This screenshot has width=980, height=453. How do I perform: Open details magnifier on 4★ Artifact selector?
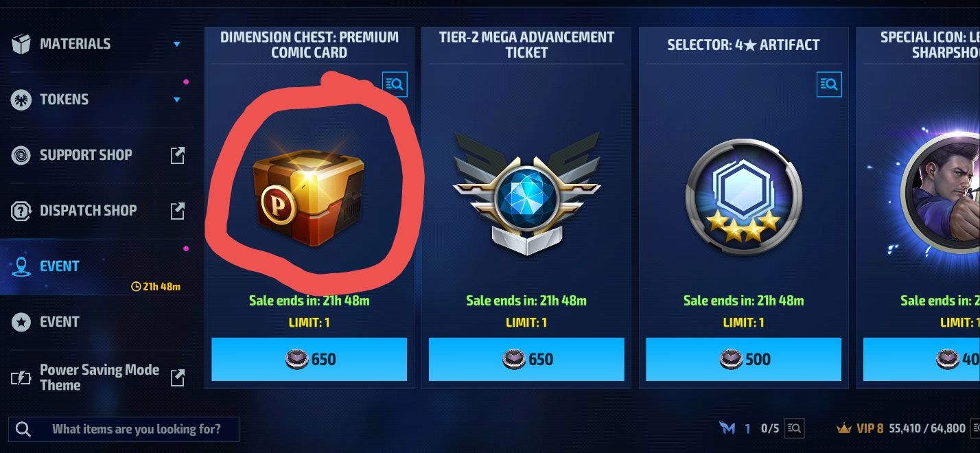pyautogui.click(x=829, y=84)
